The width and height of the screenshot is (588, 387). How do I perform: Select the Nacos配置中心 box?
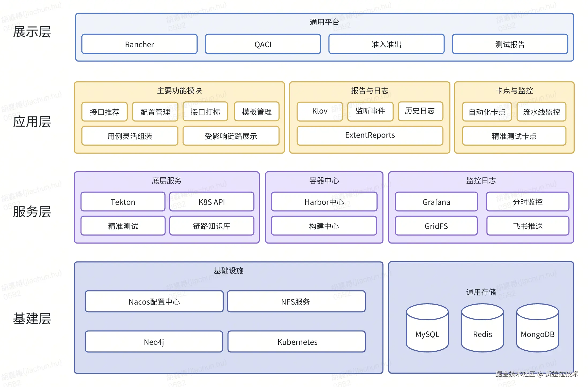pyautogui.click(x=154, y=302)
